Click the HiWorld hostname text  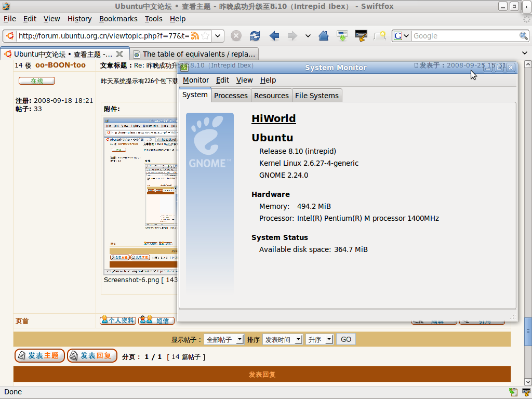point(273,118)
